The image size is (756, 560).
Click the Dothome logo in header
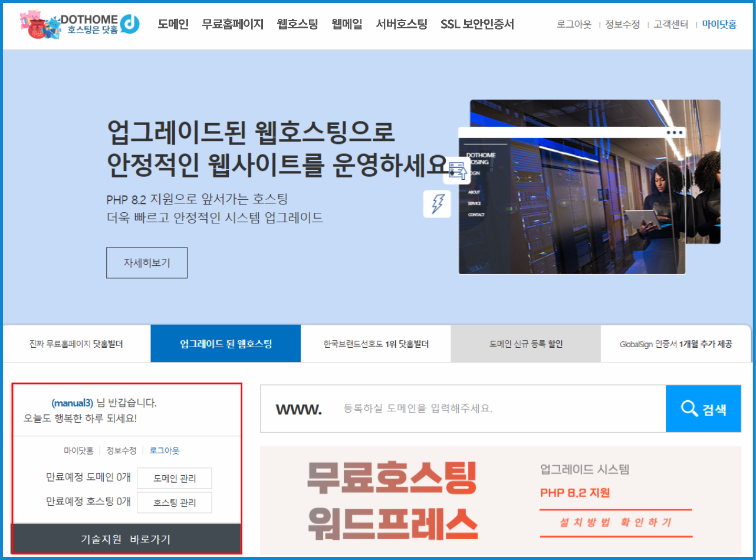(x=80, y=24)
